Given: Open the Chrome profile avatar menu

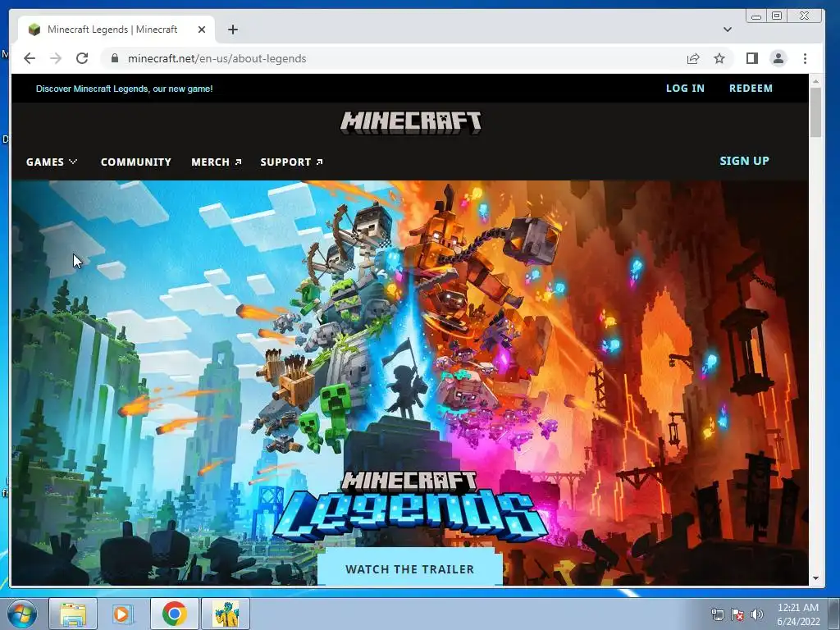Looking at the screenshot, I should pos(778,58).
